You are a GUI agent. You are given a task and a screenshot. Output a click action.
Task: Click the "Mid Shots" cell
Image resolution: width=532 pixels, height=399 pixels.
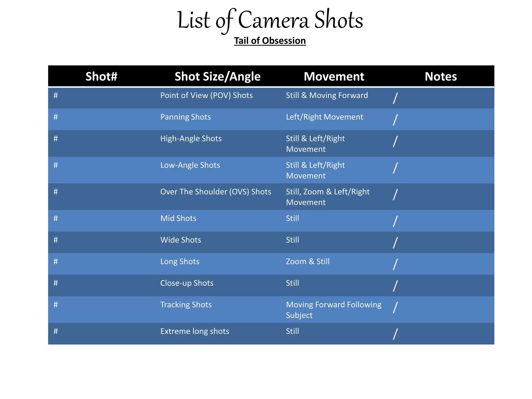click(178, 218)
